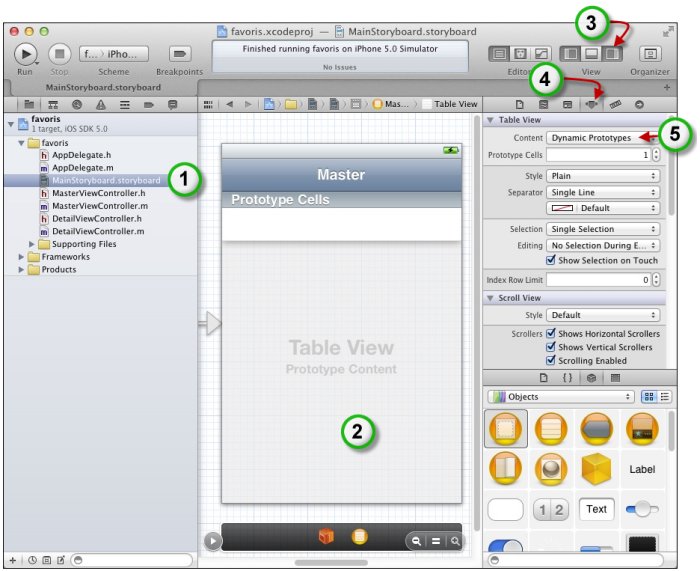Open the Code Snippet library
The image size is (700, 571).
point(567,378)
